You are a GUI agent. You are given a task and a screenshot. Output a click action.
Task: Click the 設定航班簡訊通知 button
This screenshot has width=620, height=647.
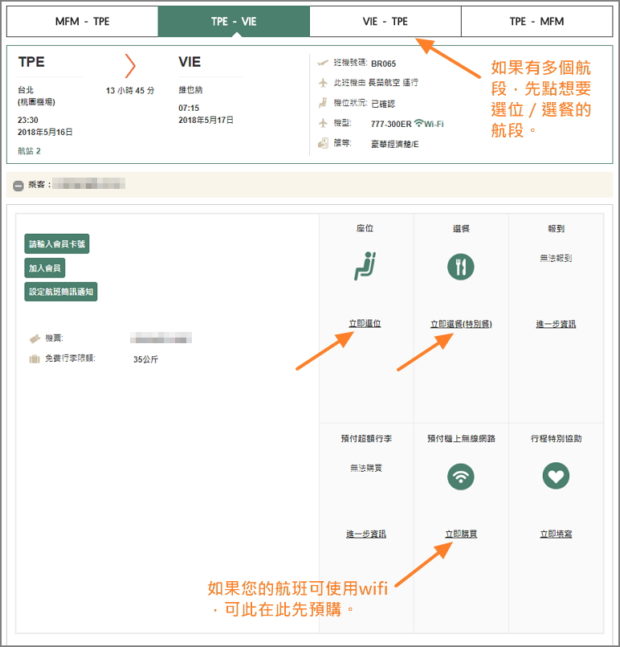tap(61, 292)
